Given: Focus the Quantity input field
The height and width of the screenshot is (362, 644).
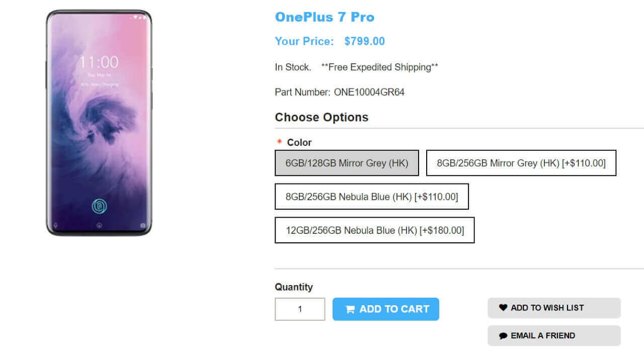Looking at the screenshot, I should 300,309.
